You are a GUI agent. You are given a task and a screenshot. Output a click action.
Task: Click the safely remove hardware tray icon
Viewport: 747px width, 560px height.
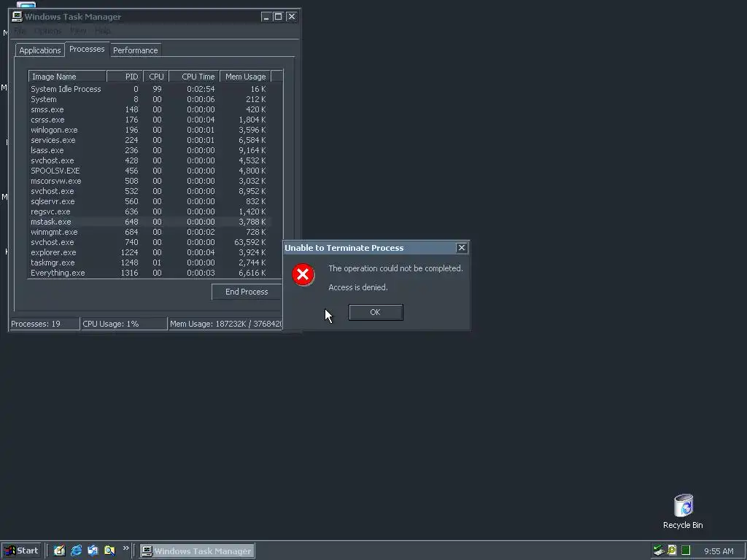click(659, 551)
